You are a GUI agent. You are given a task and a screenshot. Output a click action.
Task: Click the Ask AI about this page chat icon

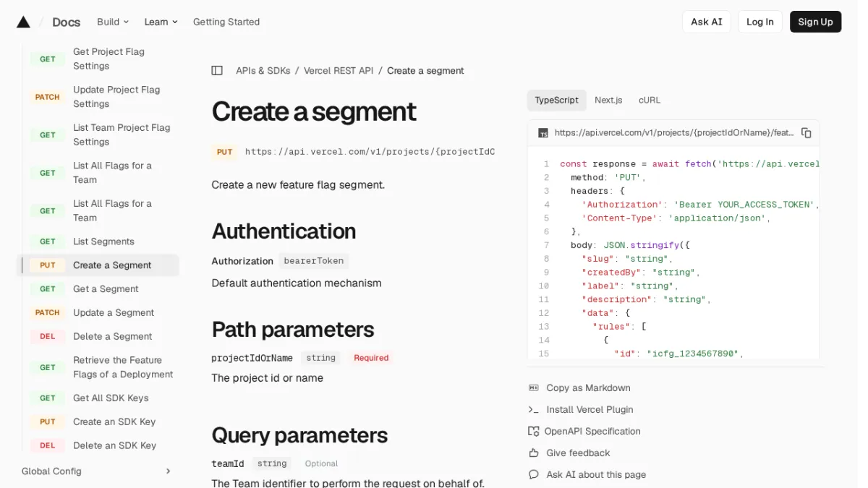pyautogui.click(x=534, y=475)
